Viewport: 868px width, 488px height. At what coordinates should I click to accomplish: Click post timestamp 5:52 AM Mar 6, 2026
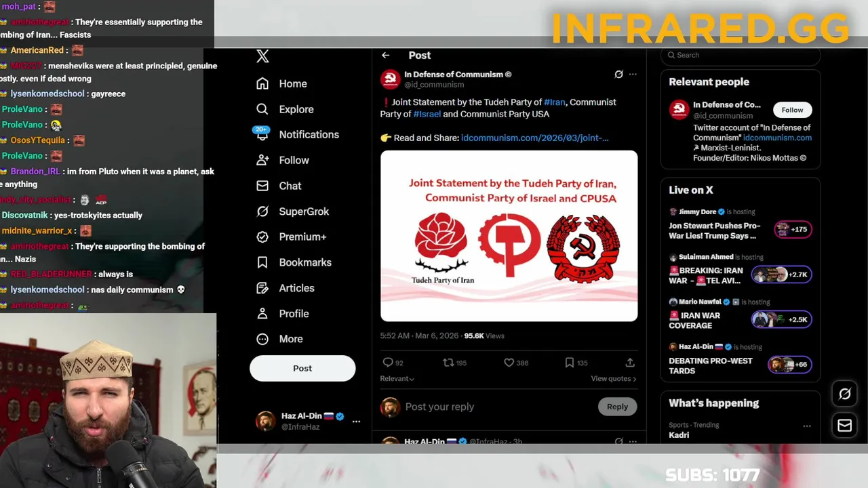(419, 336)
